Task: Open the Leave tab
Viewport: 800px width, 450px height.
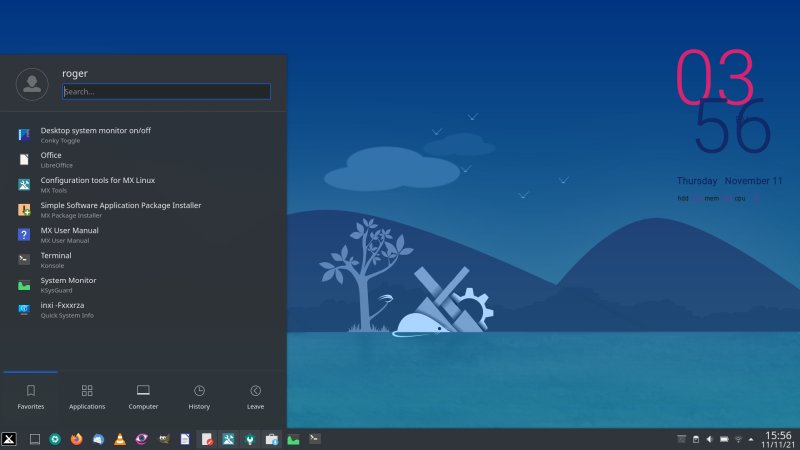Action: tap(255, 396)
